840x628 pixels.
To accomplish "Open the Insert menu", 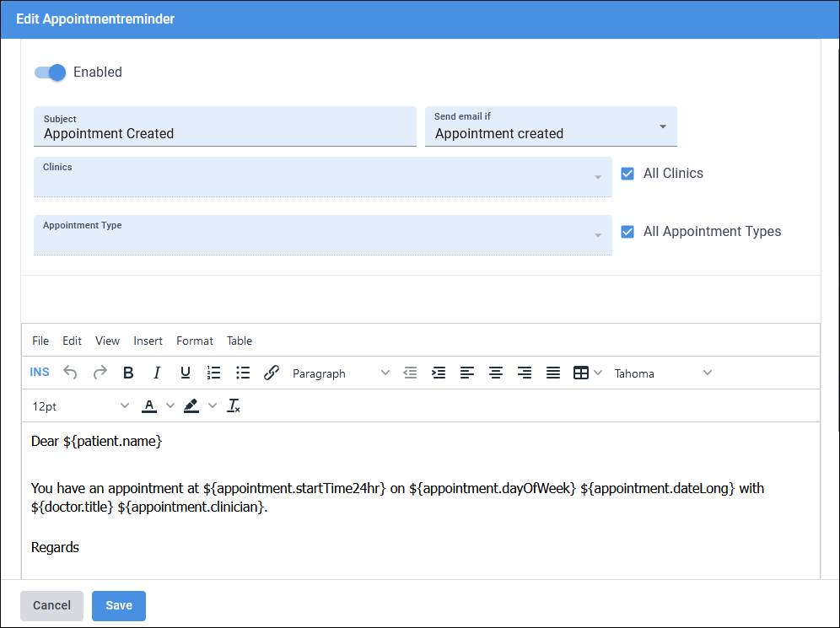I will [148, 341].
